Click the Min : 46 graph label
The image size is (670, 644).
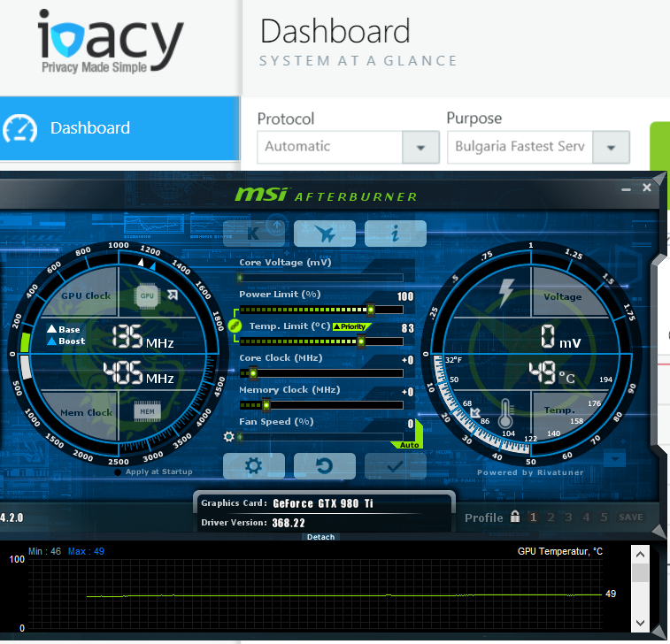(44, 551)
